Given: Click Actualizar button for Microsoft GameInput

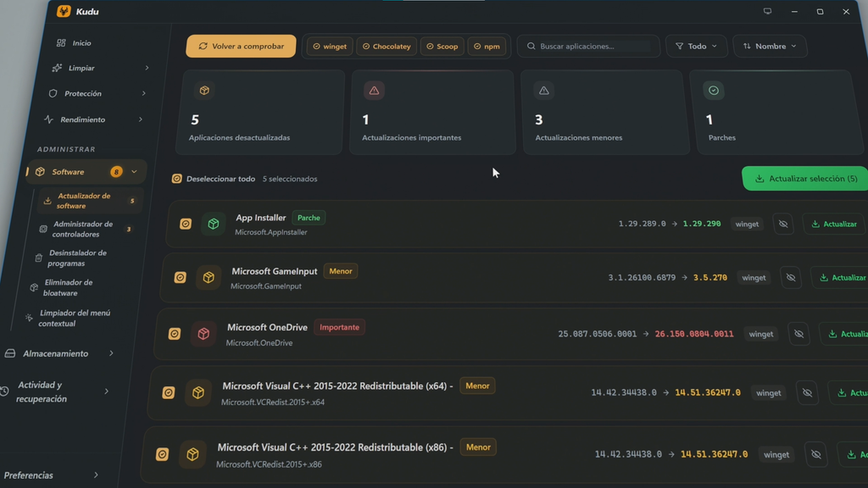Looking at the screenshot, I should [840, 278].
